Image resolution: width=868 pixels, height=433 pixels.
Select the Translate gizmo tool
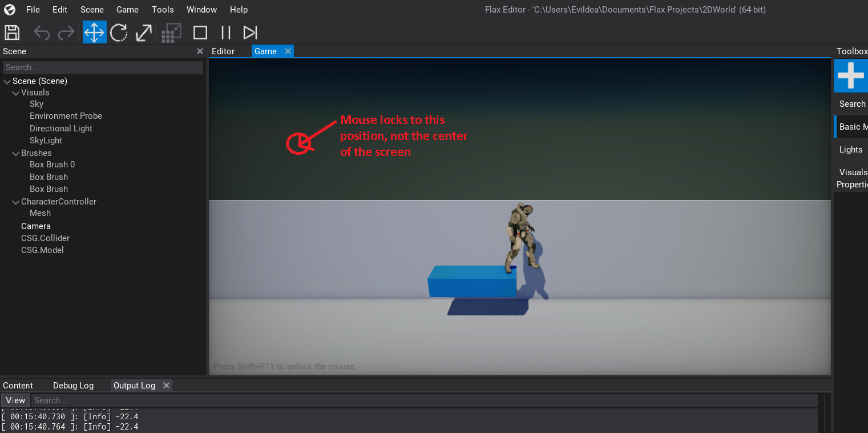click(94, 32)
